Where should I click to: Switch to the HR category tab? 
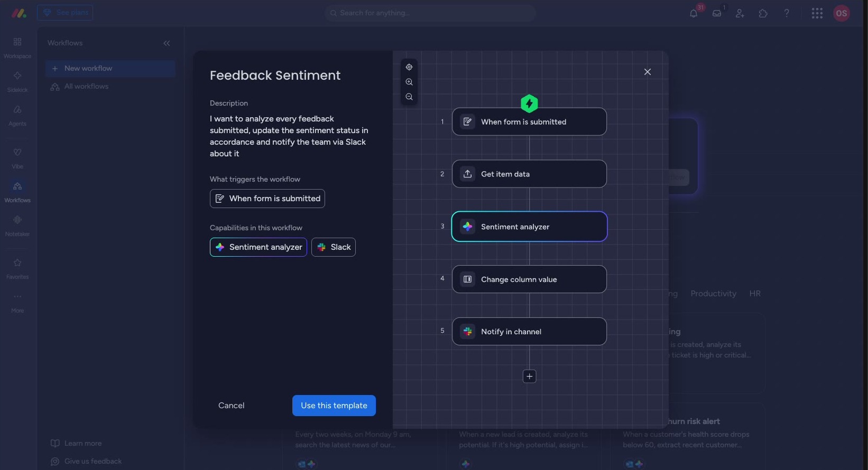pos(755,294)
